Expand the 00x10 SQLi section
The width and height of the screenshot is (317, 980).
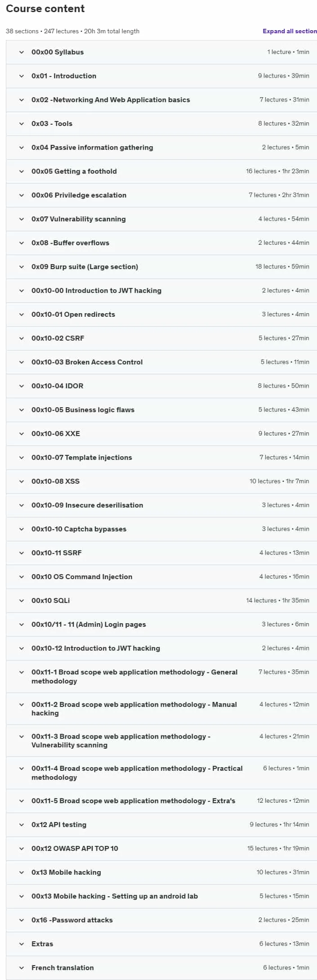coord(161,601)
